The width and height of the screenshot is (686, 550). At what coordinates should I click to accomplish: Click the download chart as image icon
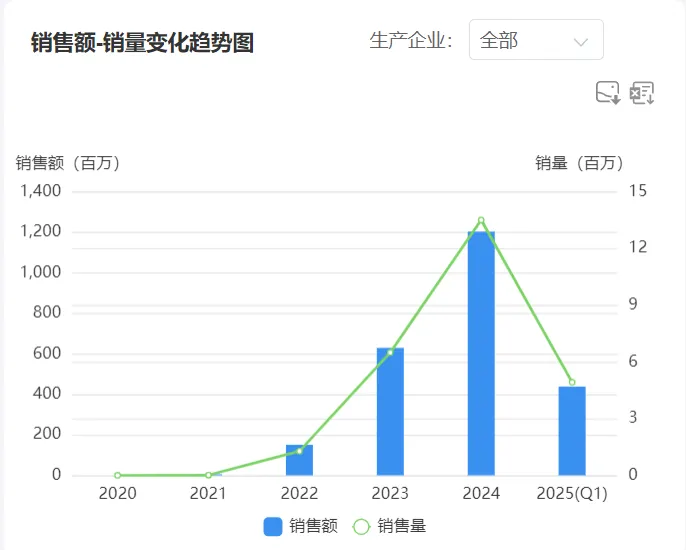[607, 93]
